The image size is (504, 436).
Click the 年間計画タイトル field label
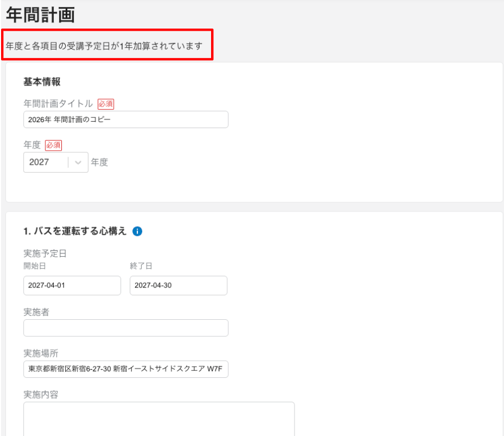(58, 104)
